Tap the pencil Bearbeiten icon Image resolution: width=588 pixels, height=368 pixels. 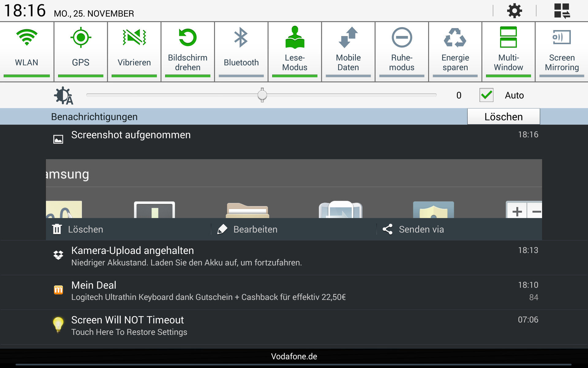point(222,229)
